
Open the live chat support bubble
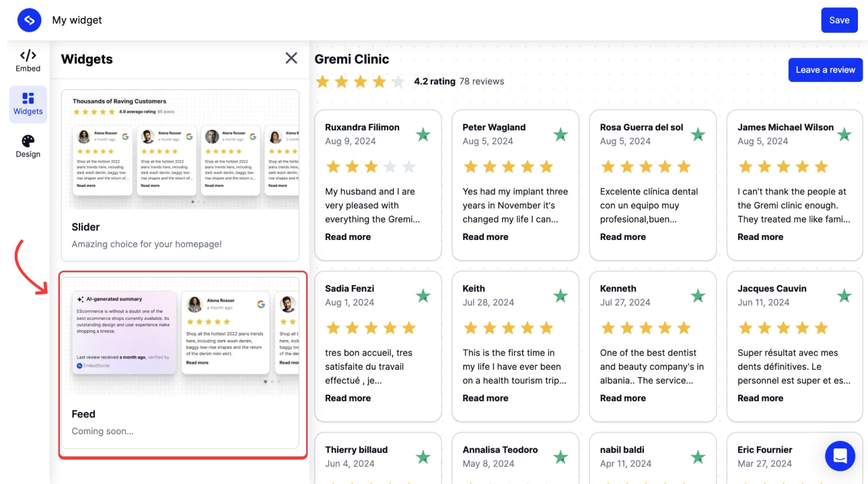[840, 456]
